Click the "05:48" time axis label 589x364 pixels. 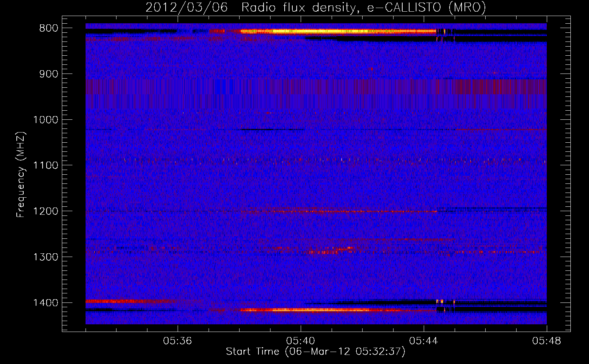coord(546,341)
